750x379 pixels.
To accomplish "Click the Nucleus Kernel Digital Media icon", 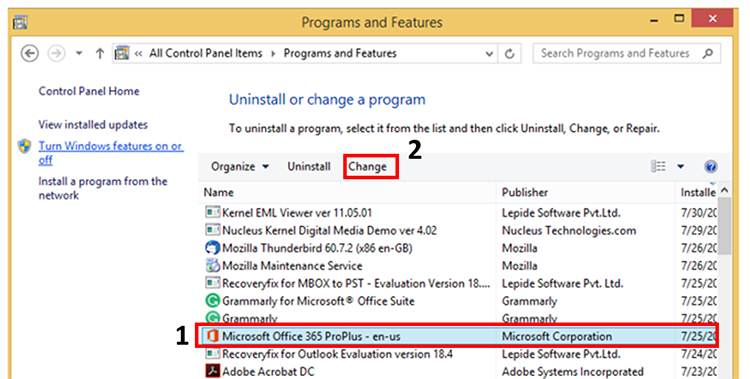I will pyautogui.click(x=212, y=230).
